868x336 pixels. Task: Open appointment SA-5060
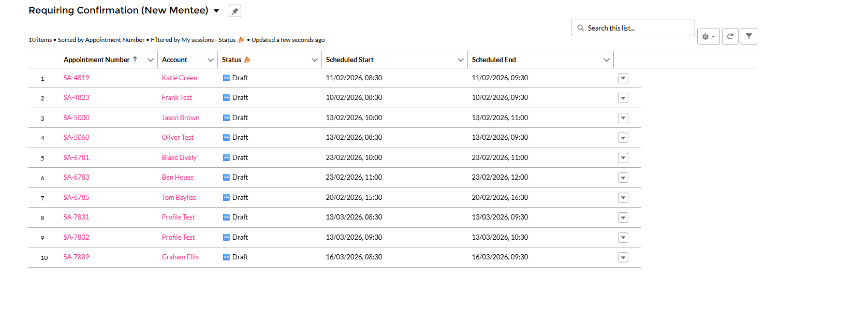tap(76, 137)
